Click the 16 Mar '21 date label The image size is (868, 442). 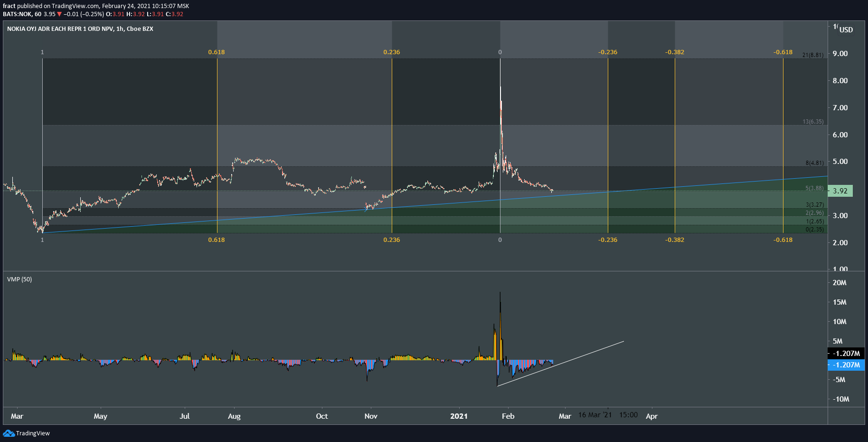pos(595,415)
